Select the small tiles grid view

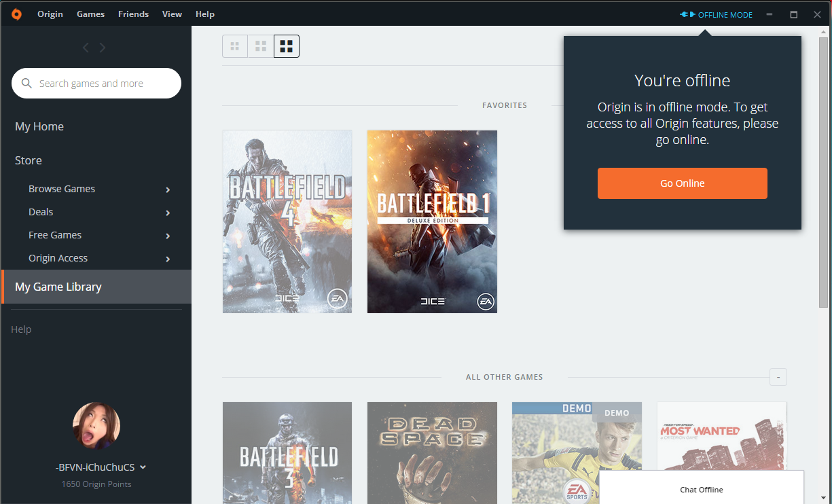[x=235, y=46]
